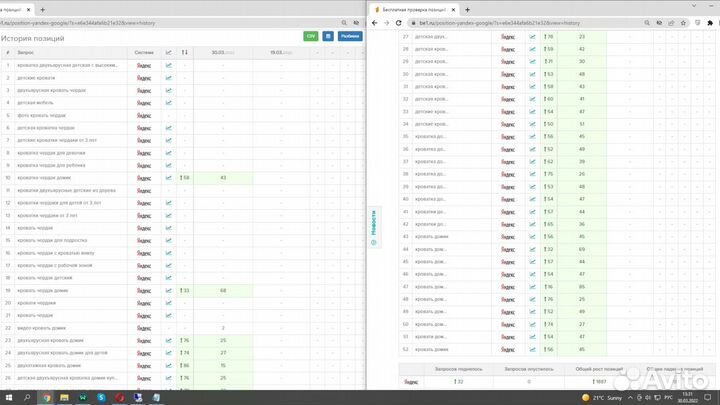Click the green CSV export button
The height and width of the screenshot is (405, 720).
pos(310,35)
